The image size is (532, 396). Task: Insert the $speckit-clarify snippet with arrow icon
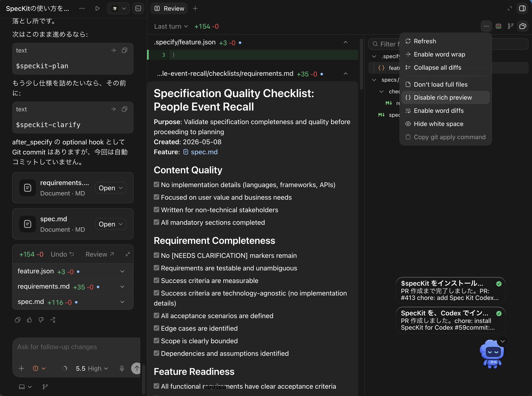(114, 109)
